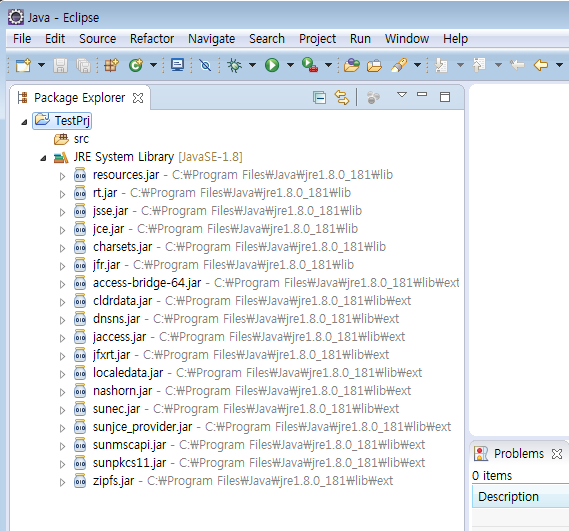Click the New Java Class icon
Viewport: 569px width, 531px height.
(136, 65)
